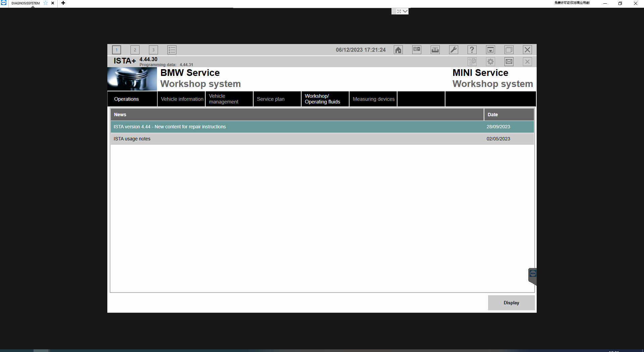Open the wrench tools icon
Viewport: 644px width, 352px height.
pyautogui.click(x=453, y=50)
